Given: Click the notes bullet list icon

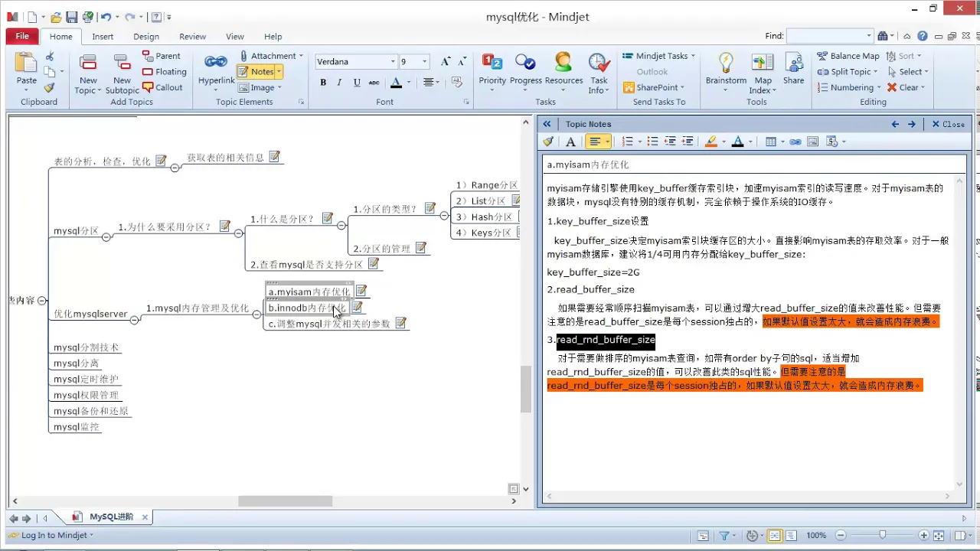Looking at the screenshot, I should (x=652, y=142).
